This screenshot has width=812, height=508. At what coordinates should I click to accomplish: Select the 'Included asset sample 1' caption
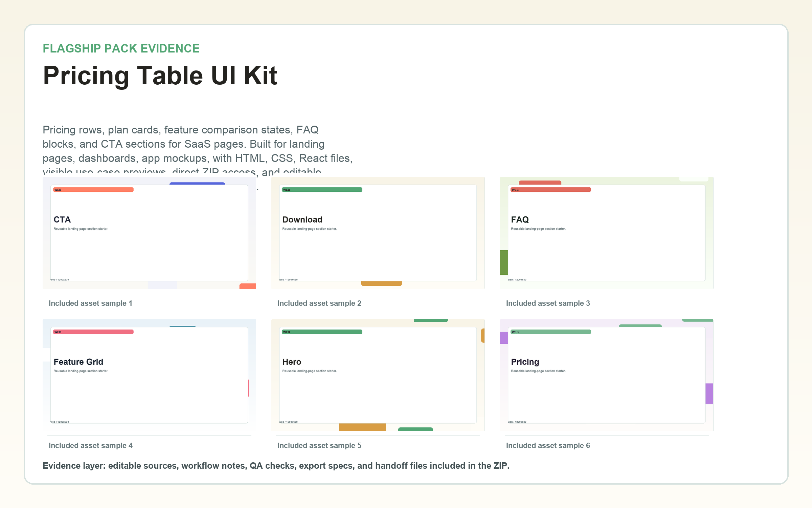coord(90,303)
